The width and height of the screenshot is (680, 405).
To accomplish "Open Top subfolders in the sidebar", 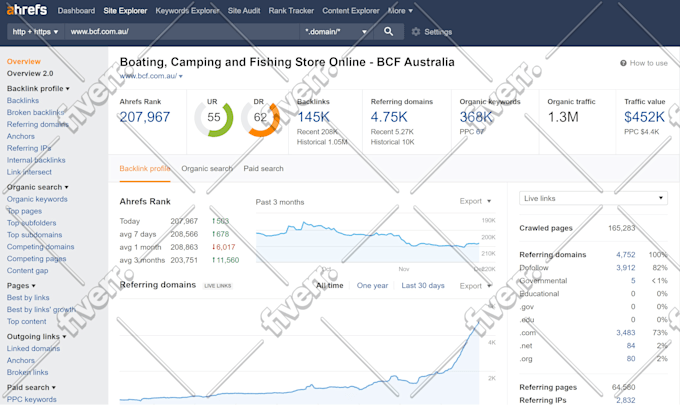I will 31,223.
